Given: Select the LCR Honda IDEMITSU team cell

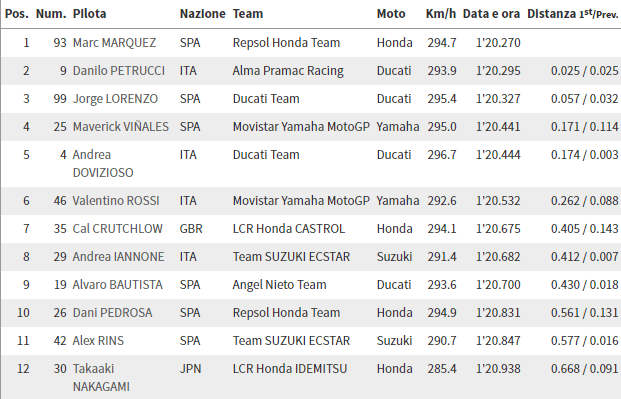Looking at the screenshot, I should [x=290, y=369].
